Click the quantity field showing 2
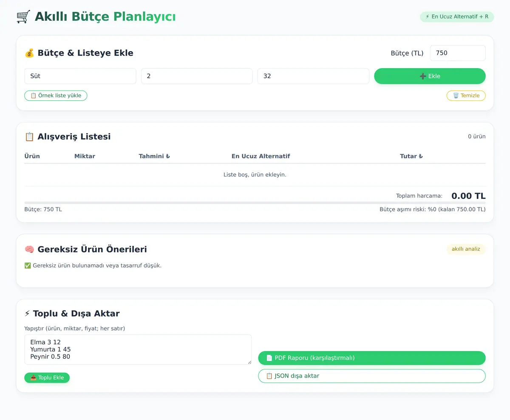 coord(197,76)
